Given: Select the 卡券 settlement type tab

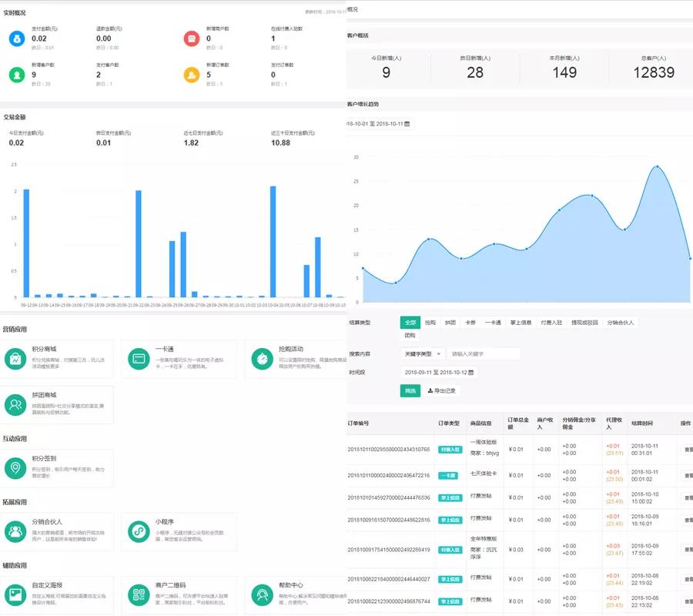Looking at the screenshot, I should coord(470,323).
